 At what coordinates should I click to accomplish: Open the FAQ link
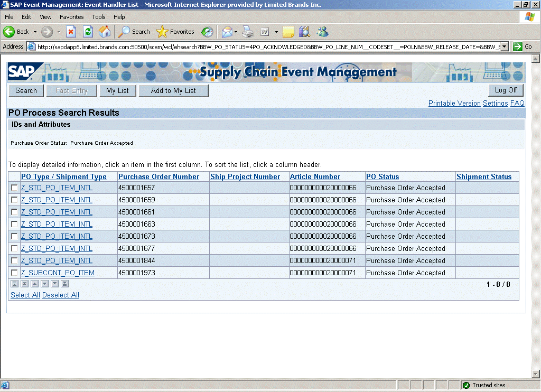[517, 103]
